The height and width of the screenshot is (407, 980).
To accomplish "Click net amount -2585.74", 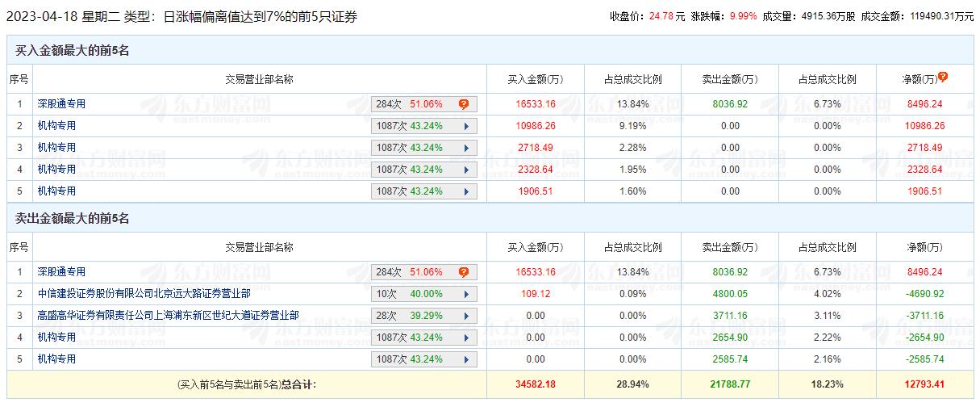I will 924,359.
